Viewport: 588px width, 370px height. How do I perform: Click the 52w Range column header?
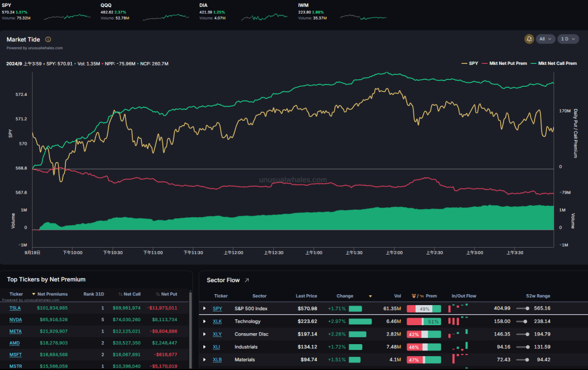(x=539, y=296)
